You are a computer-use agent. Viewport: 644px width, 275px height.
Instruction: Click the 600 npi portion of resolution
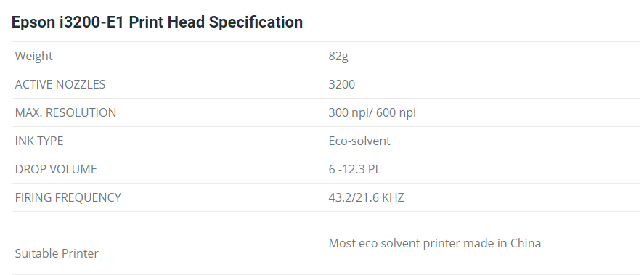click(396, 112)
